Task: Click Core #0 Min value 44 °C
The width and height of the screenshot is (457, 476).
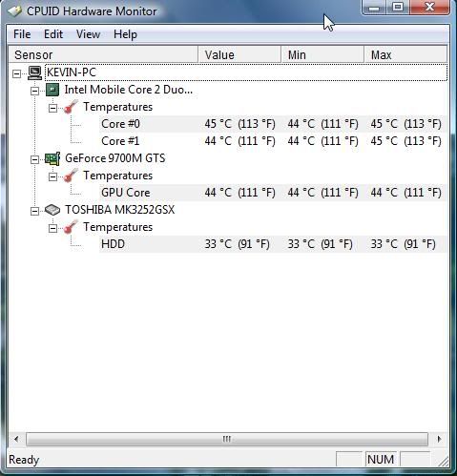Action: tap(322, 124)
